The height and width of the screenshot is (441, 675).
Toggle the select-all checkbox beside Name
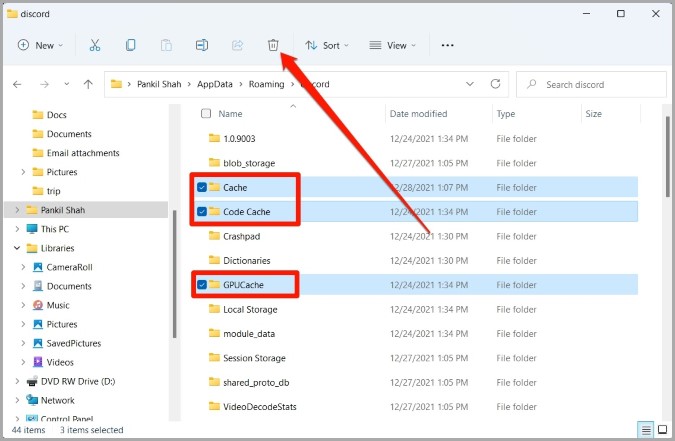pyautogui.click(x=206, y=114)
